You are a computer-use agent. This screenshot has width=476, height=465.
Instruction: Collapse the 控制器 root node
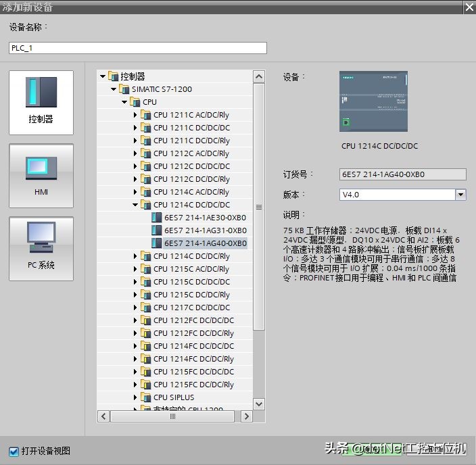[x=103, y=76]
